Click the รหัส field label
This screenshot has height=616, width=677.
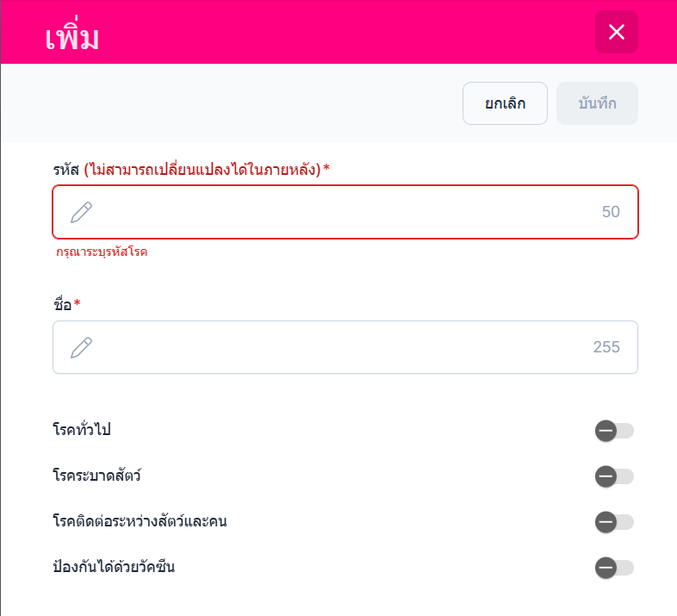pyautogui.click(x=66, y=170)
